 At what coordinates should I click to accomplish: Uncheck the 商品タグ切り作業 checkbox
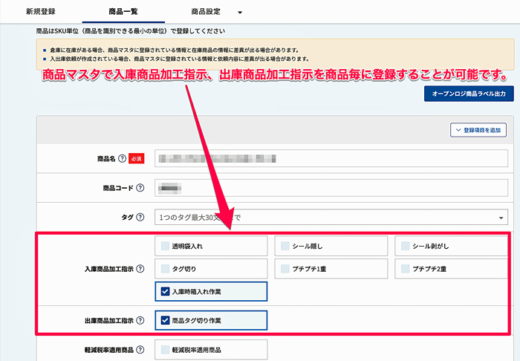(165, 320)
